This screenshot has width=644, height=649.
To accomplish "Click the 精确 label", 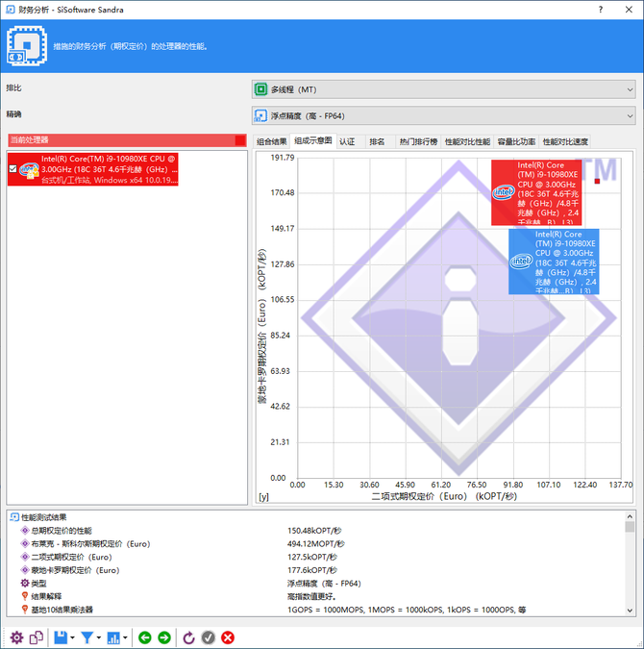I will (x=13, y=114).
